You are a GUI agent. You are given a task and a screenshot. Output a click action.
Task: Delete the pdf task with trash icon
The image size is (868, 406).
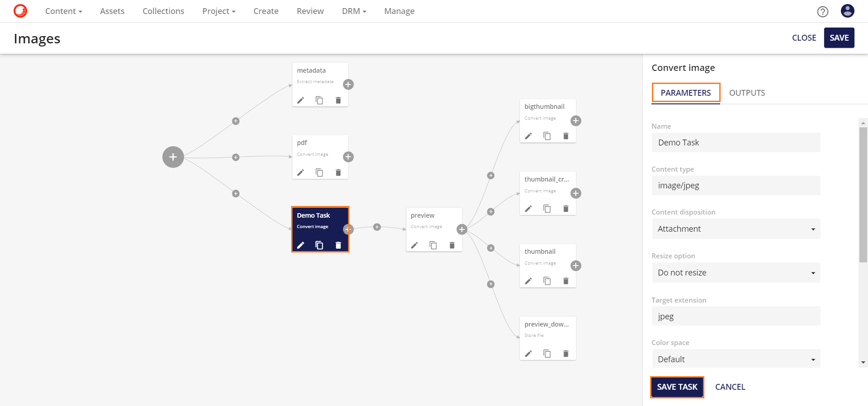[338, 173]
